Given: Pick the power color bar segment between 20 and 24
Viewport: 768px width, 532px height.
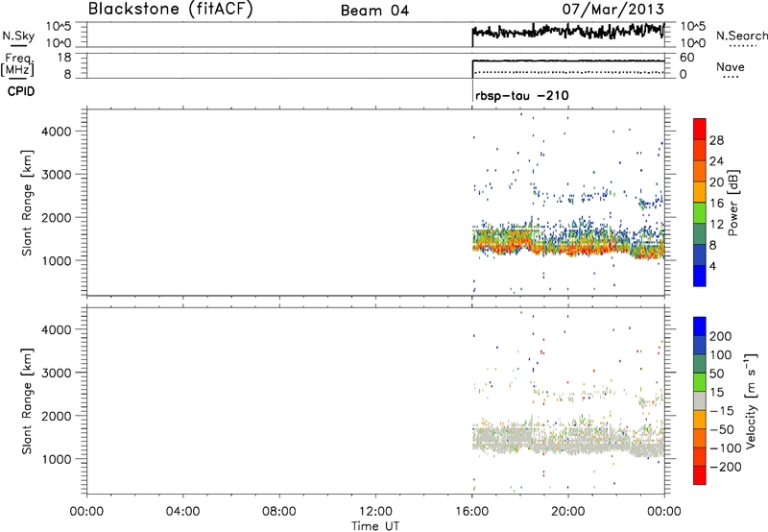Looking at the screenshot, I should [x=700, y=172].
